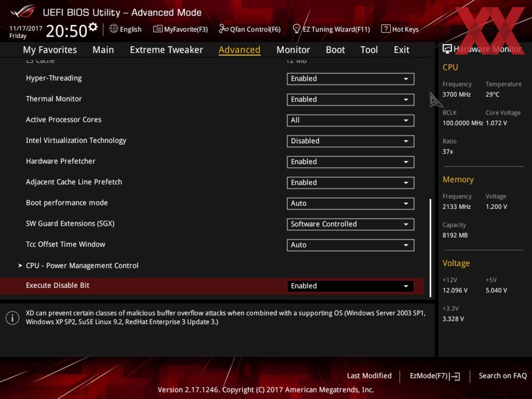Click the settings gear next to clock
Image resolution: width=532 pixels, height=399 pixels.
93,27
